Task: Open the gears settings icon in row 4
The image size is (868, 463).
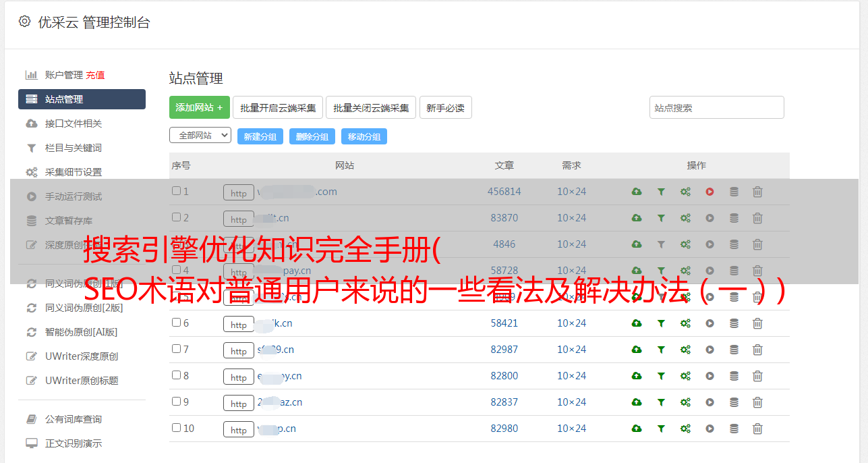Action: 685,271
